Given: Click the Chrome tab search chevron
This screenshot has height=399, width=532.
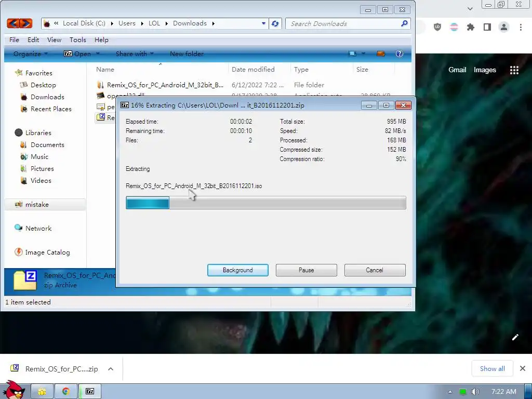Looking at the screenshot, I should 470,8.
